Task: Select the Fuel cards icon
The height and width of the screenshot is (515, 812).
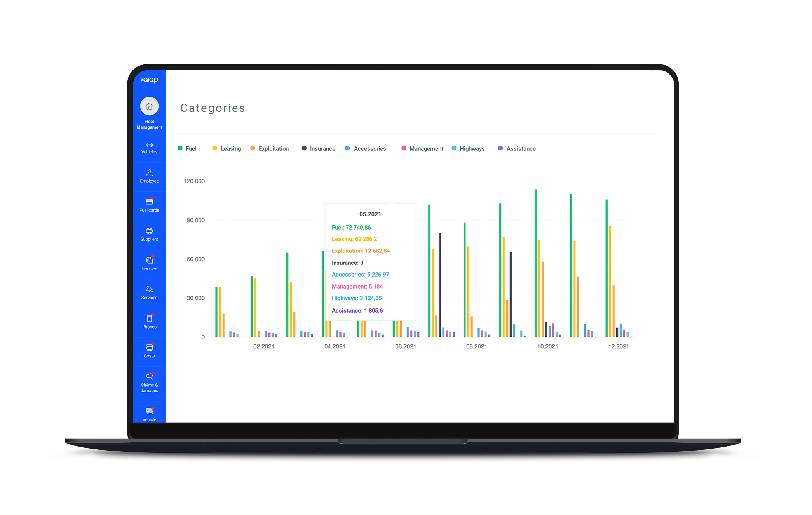Action: tap(149, 202)
